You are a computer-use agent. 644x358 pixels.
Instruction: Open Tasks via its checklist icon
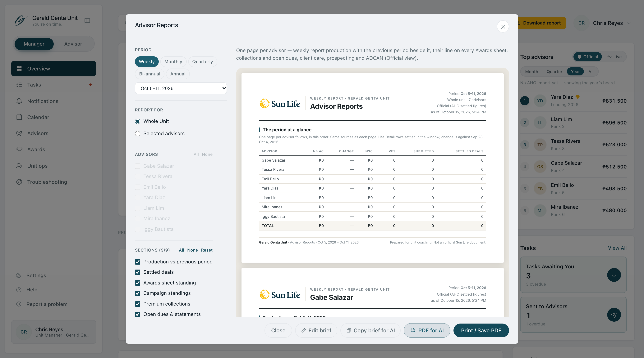coord(19,85)
